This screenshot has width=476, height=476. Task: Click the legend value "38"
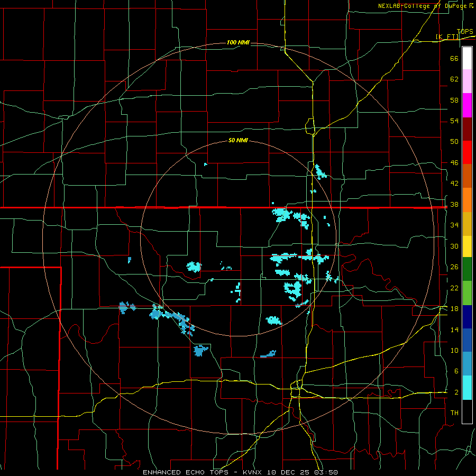click(x=454, y=205)
